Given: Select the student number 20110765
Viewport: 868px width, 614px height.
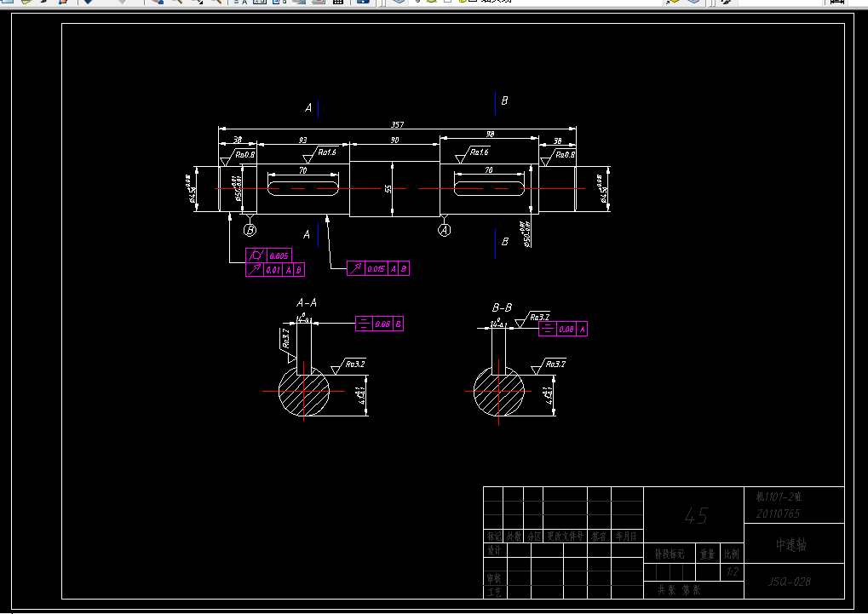Looking at the screenshot, I should click(x=779, y=514).
